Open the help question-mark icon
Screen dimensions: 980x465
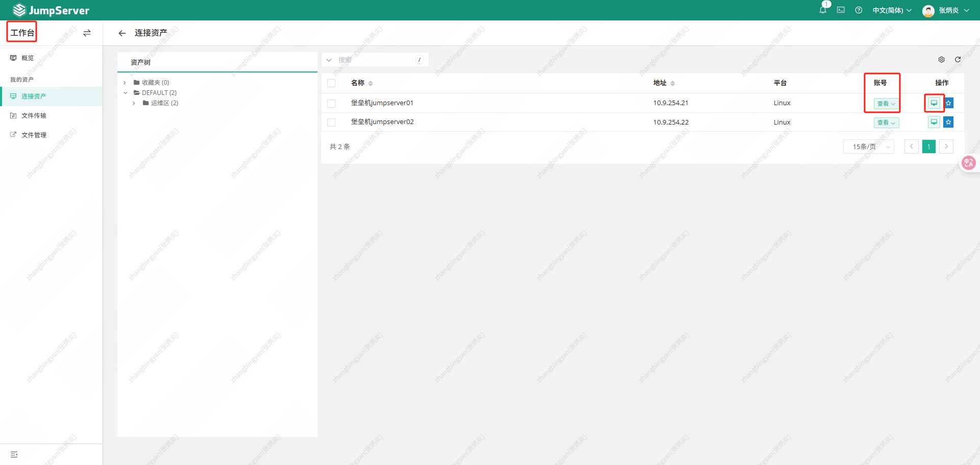(859, 10)
